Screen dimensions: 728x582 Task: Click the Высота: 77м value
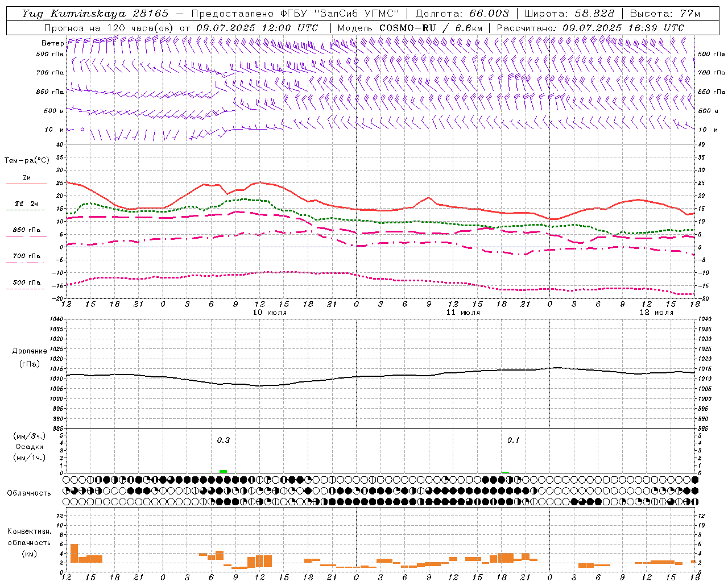665,14
